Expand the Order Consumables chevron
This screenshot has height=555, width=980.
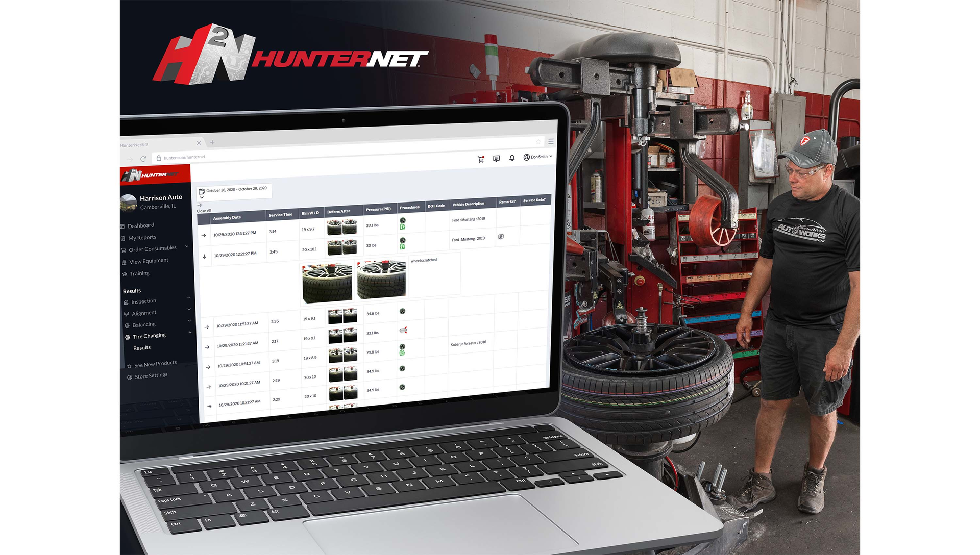tap(186, 247)
